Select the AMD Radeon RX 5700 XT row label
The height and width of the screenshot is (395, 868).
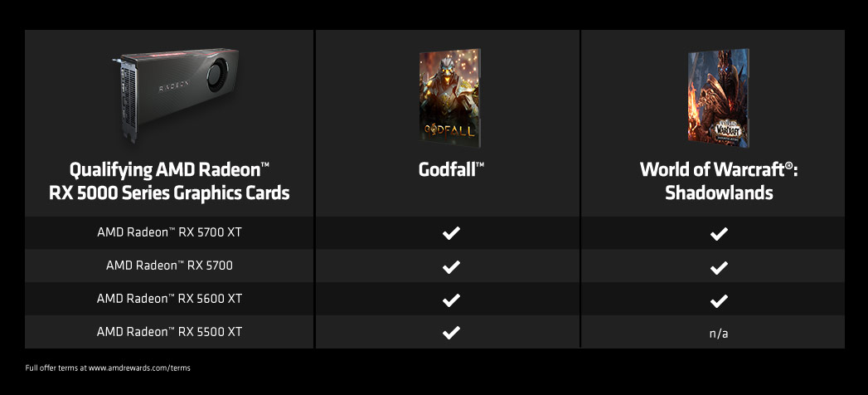coord(169,232)
